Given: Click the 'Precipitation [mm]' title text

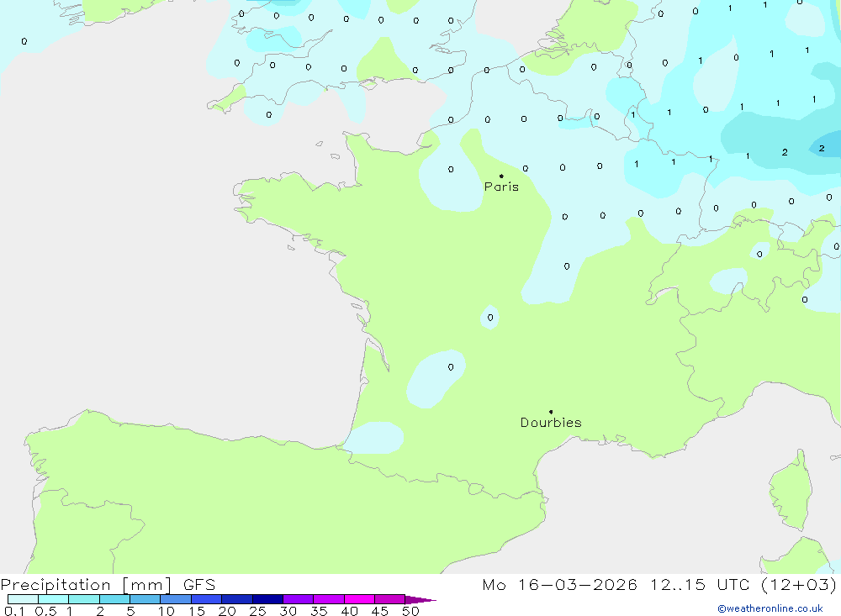Looking at the screenshot, I should pyautogui.click(x=86, y=584).
